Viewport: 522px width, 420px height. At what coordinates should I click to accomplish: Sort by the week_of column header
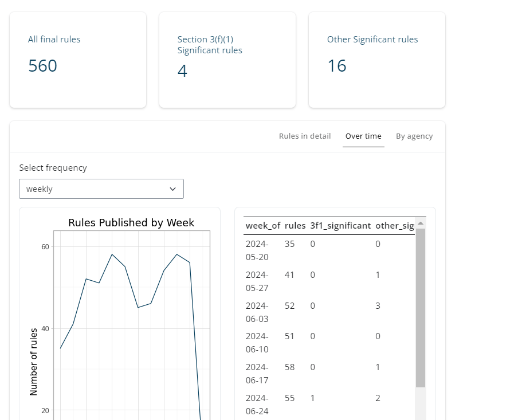point(263,226)
